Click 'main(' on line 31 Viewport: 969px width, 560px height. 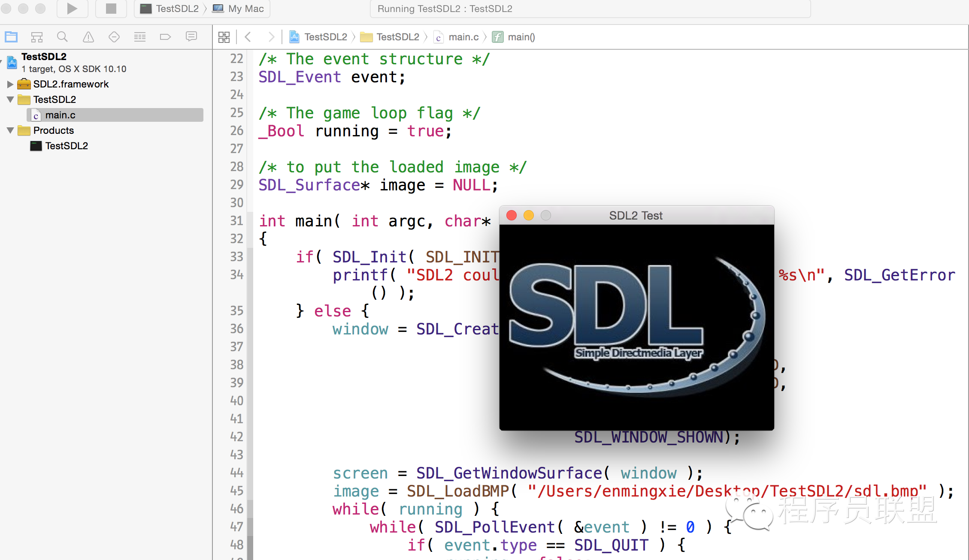pyautogui.click(x=318, y=221)
